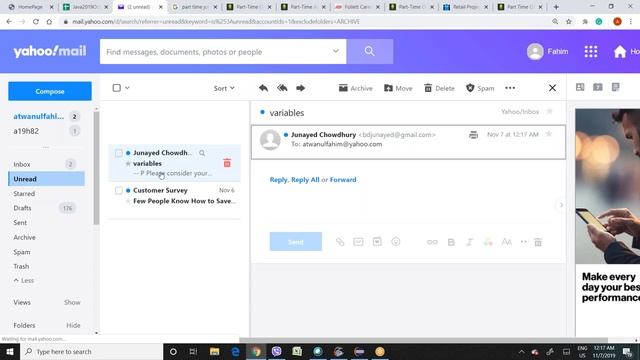
Task: Hide the Folders section
Action: tap(73, 325)
